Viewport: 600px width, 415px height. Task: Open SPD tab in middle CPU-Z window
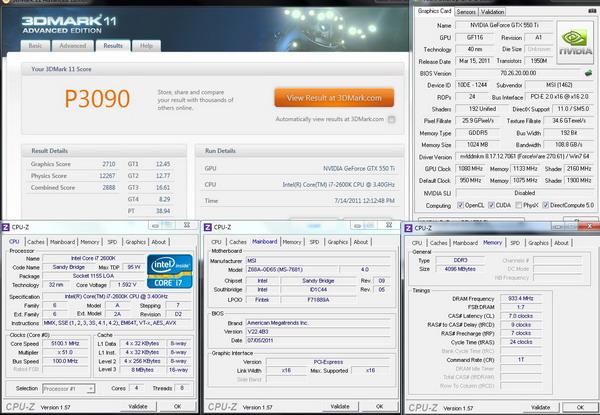[x=314, y=242]
